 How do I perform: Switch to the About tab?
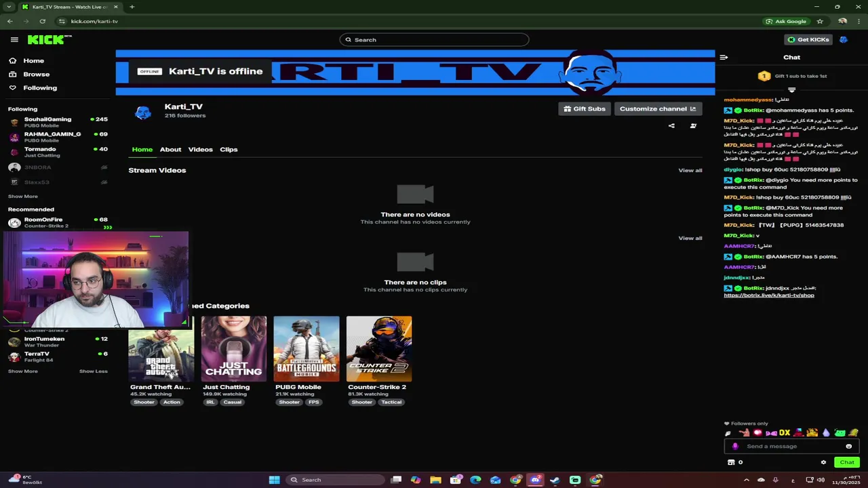point(170,150)
